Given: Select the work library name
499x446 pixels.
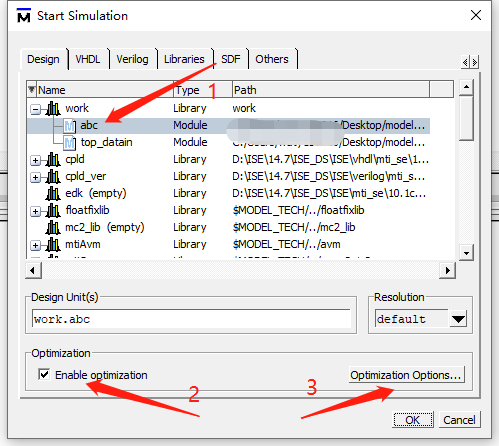Looking at the screenshot, I should pyautogui.click(x=77, y=108).
